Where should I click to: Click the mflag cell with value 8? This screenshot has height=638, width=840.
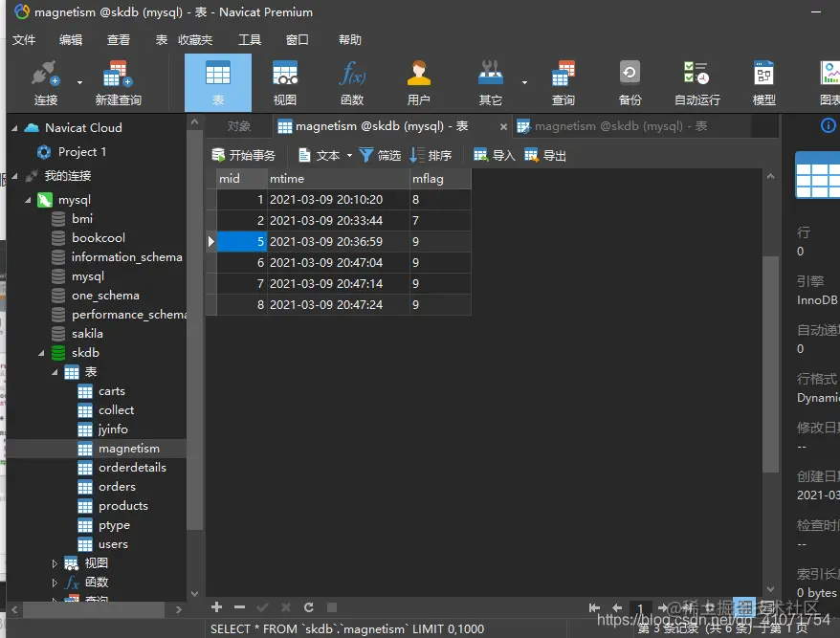(440, 200)
